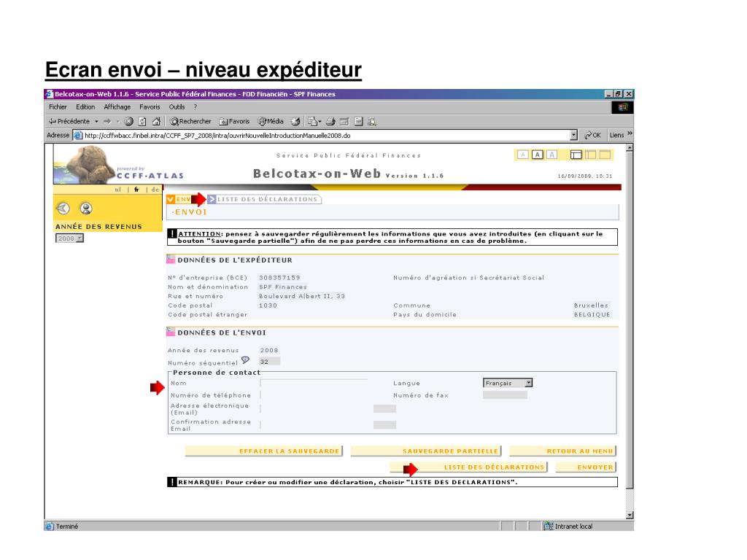This screenshot has width=747, height=560.
Task: Stop page loading with the Stop icon
Action: point(128,122)
